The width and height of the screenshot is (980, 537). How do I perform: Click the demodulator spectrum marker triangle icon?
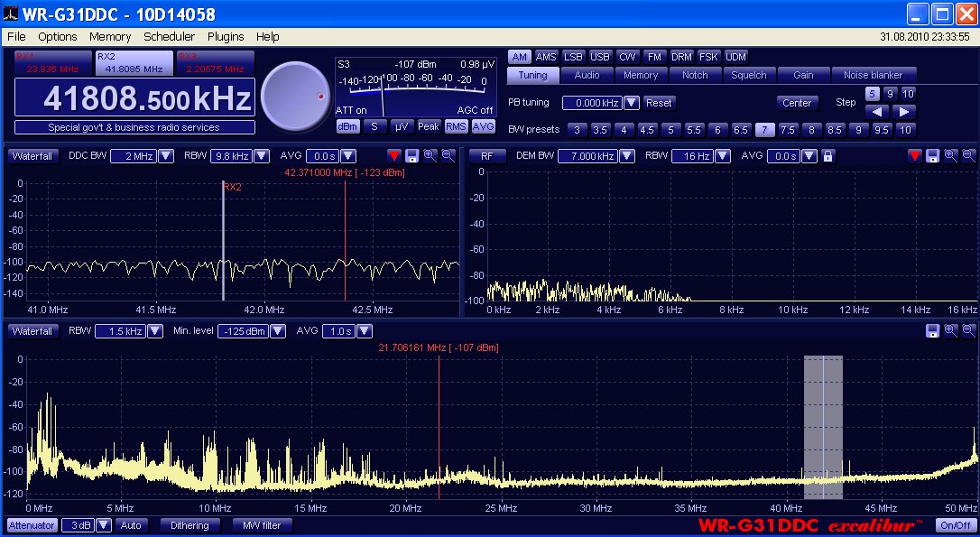click(x=914, y=155)
